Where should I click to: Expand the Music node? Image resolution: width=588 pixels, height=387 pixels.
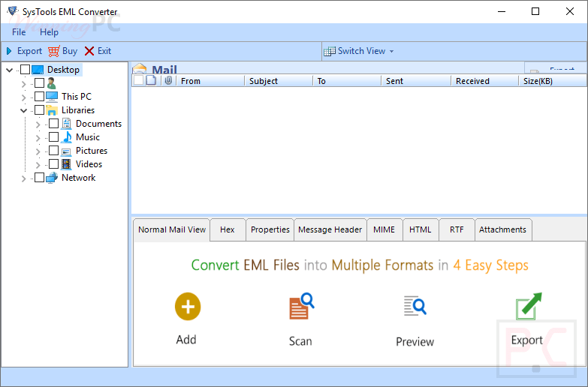[x=38, y=138]
